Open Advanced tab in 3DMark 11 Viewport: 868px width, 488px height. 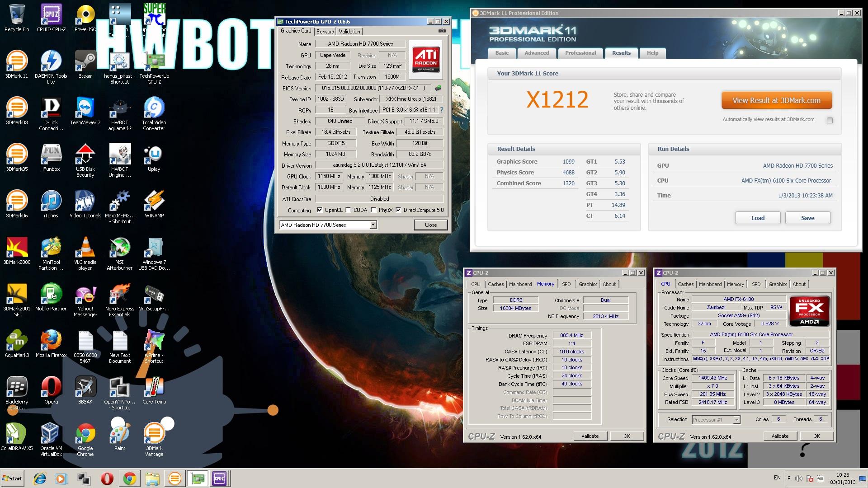pyautogui.click(x=537, y=53)
